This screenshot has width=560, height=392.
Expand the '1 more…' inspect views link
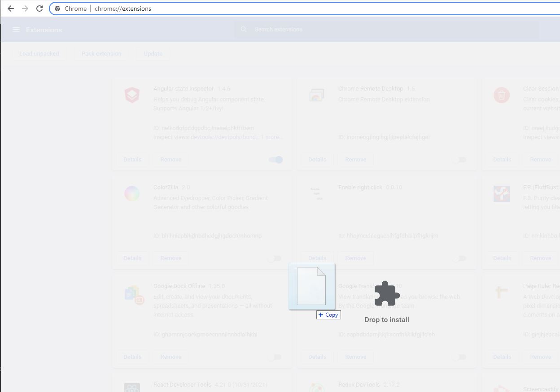(x=272, y=137)
